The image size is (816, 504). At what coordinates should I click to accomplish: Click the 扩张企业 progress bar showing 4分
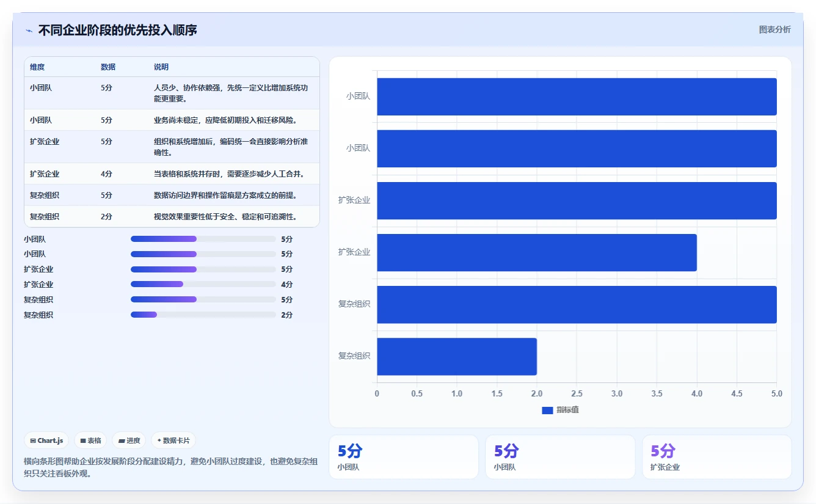pyautogui.click(x=203, y=284)
